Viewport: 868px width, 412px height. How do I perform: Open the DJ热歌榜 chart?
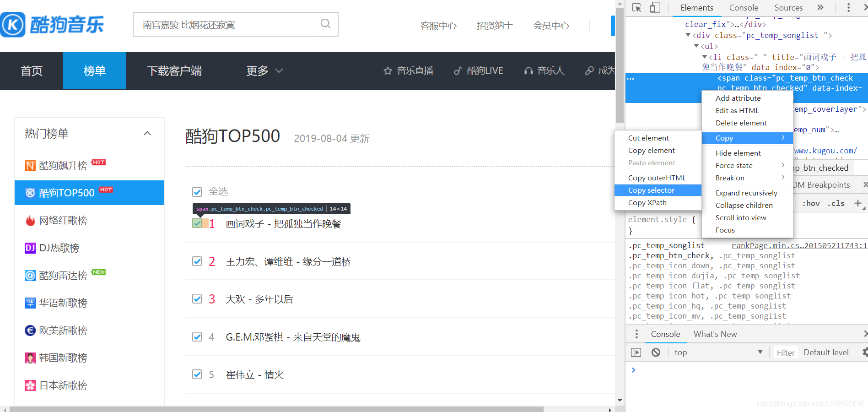tap(52, 248)
